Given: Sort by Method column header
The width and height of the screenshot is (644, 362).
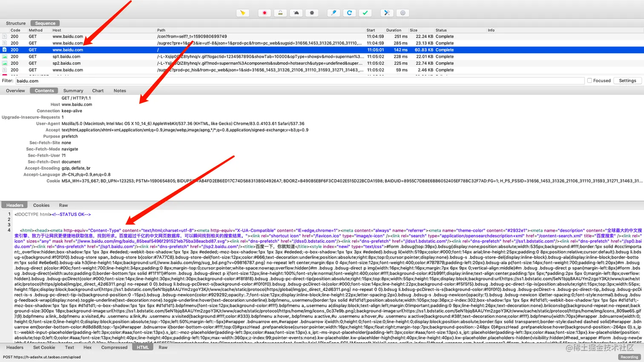Looking at the screenshot, I should [36, 30].
